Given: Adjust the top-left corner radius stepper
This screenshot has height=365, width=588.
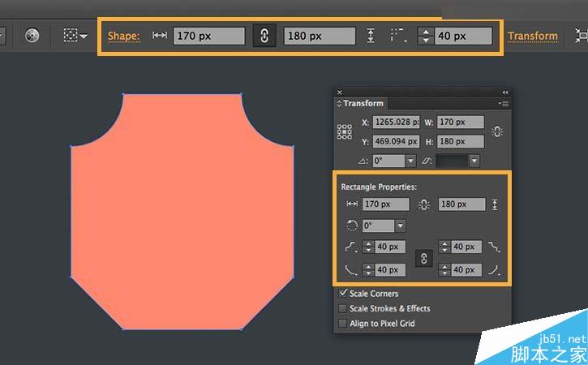Looking at the screenshot, I should (368, 247).
